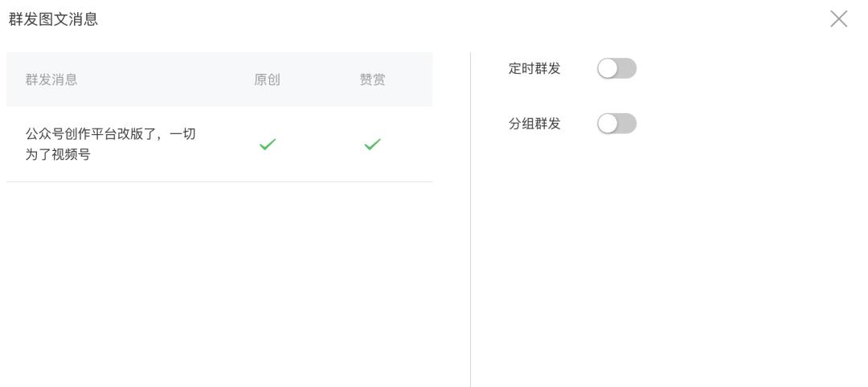Viewport: 868px width, 387px height.
Task: Click the gray track of 分组群发 switch
Action: click(627, 124)
